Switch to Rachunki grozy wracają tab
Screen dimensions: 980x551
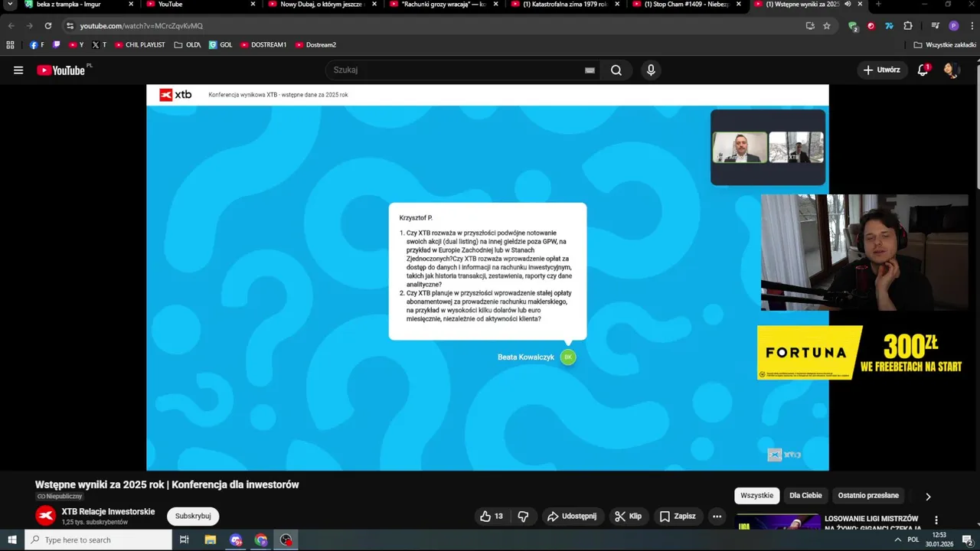point(443,5)
